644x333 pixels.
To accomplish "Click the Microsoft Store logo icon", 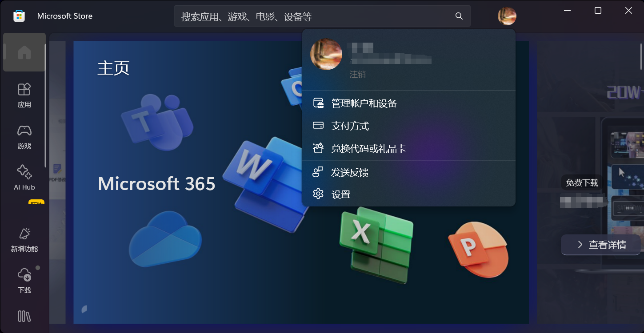I will click(19, 16).
